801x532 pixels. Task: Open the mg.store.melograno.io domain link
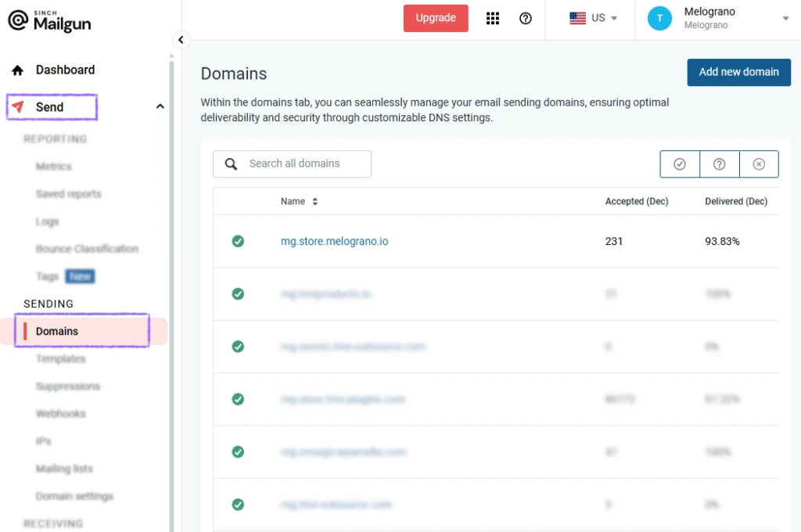click(334, 241)
